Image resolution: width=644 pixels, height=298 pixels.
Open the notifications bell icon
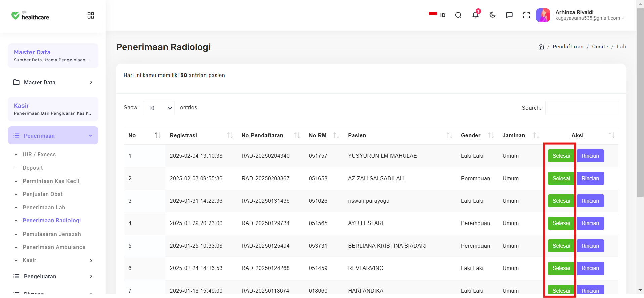(x=475, y=15)
